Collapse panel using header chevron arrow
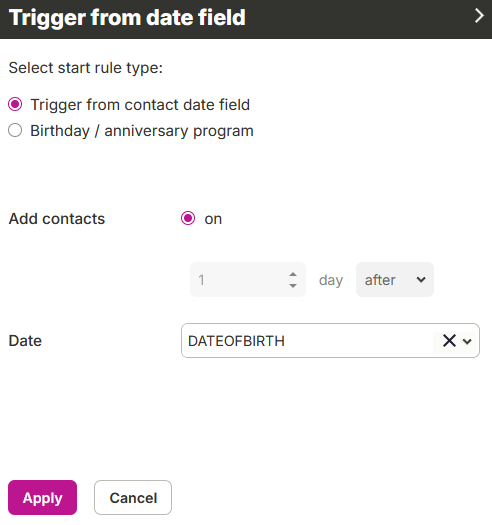Screen dimensions: 492x525 [479, 16]
